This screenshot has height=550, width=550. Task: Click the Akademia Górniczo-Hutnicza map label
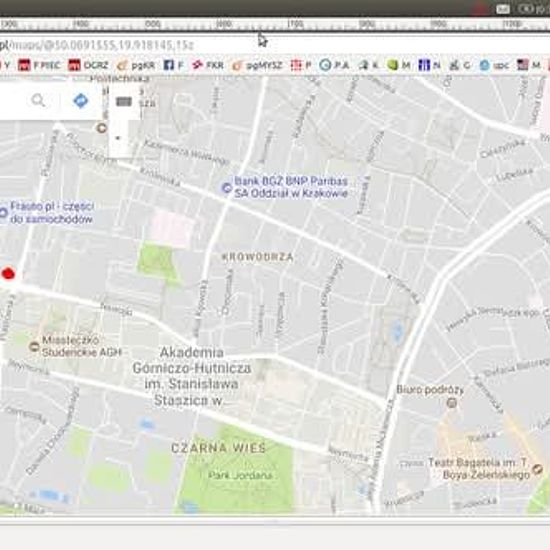tap(192, 376)
